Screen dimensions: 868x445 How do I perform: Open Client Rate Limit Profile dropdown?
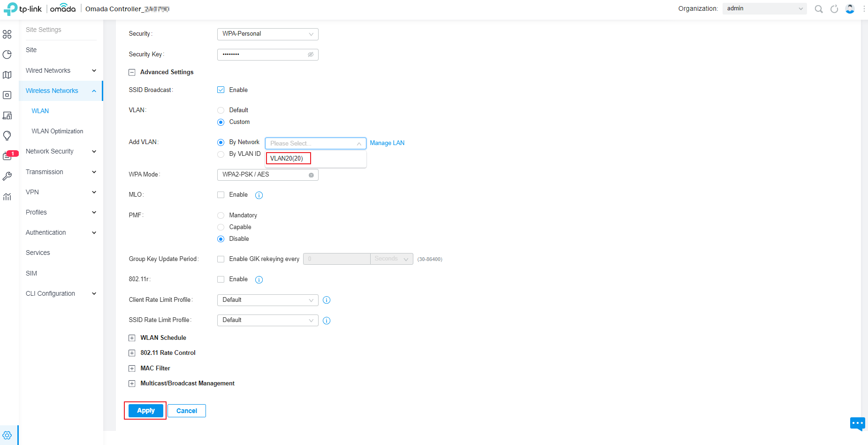268,300
